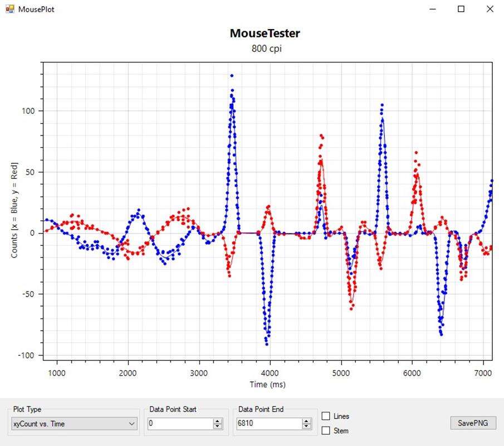Screen dimensions: 504x446
Task: Toggle the Stem checkbox
Action: 326,430
